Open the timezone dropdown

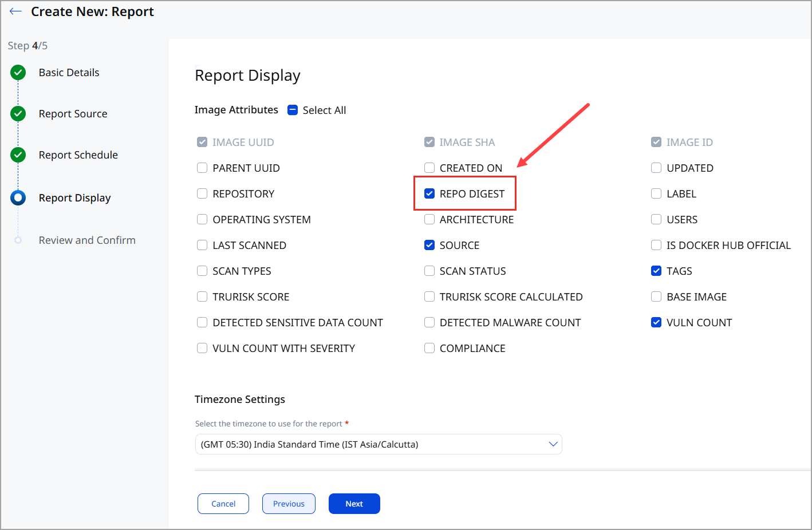tap(379, 445)
